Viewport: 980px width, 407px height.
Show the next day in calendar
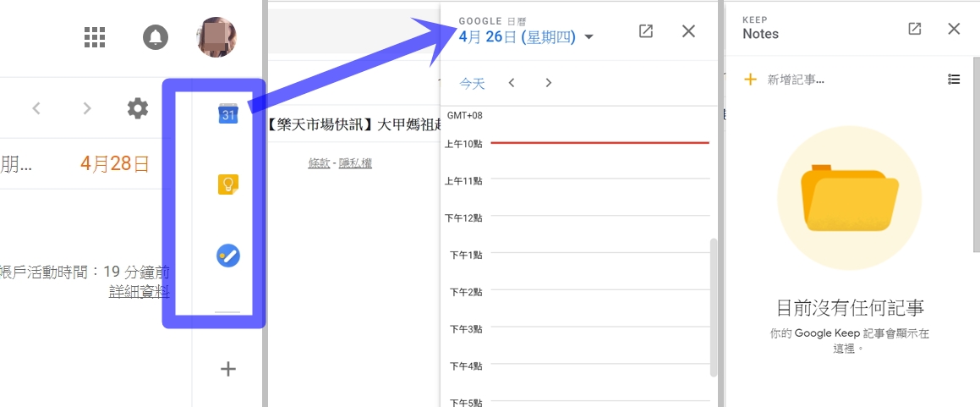click(x=548, y=83)
